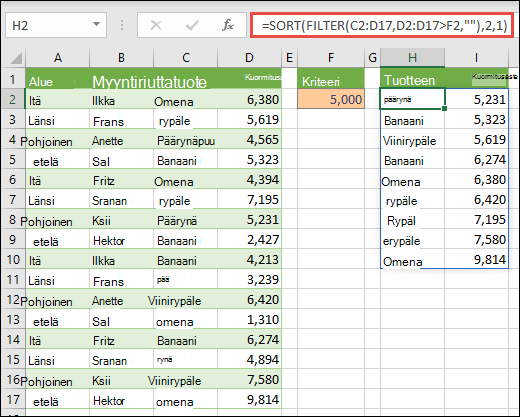Viewport: 520px width, 417px height.
Task: Click the formula bar vertical dots handle
Action: tap(122, 25)
